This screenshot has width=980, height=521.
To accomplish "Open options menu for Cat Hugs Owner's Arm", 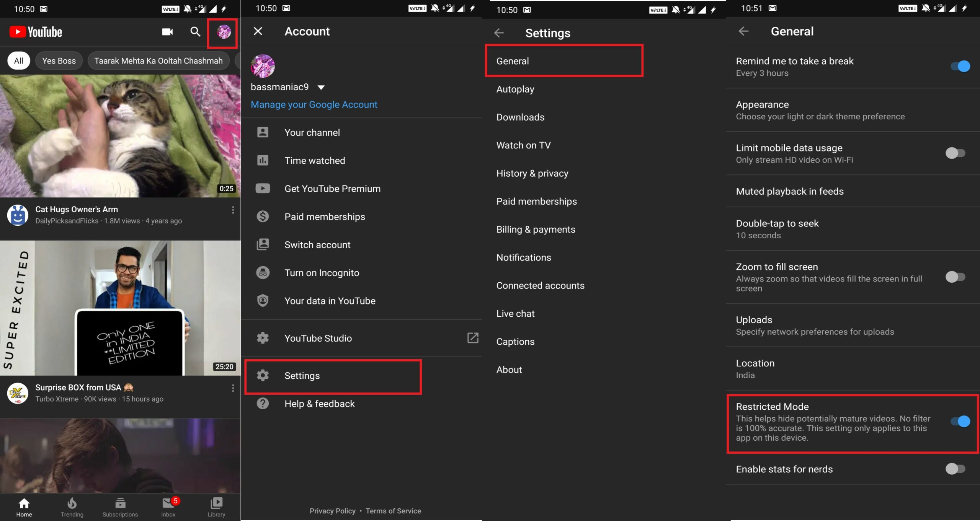I will (x=233, y=210).
